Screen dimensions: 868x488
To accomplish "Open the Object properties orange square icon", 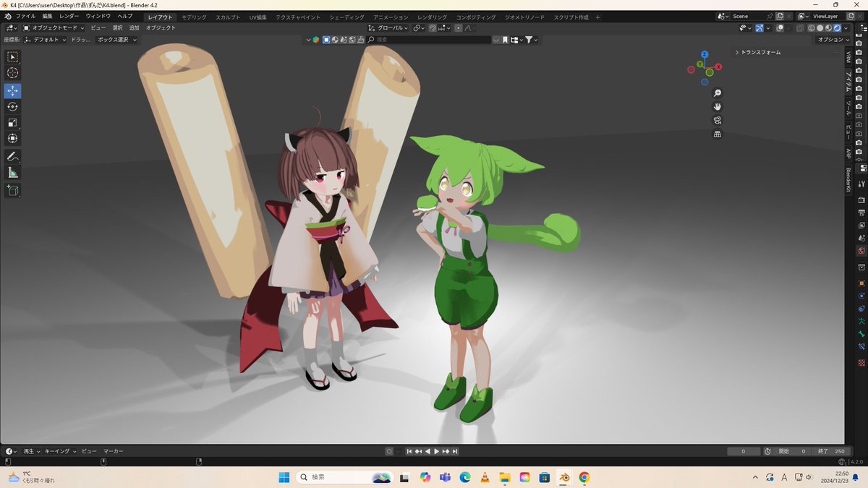I will coord(861,283).
